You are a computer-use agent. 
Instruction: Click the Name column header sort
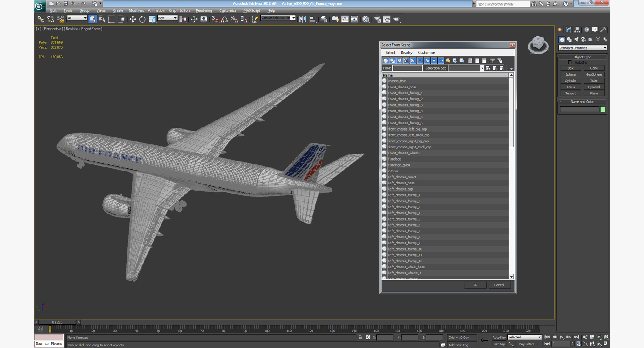[445, 75]
